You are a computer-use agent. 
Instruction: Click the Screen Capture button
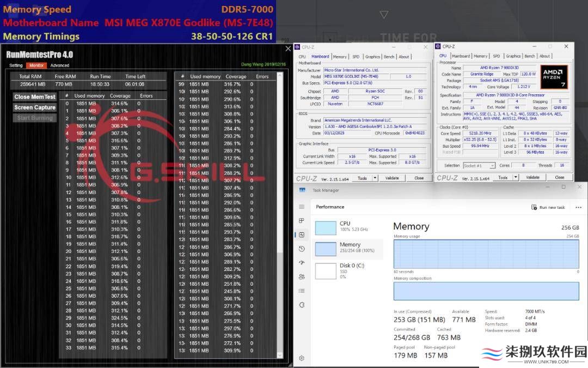35,107
